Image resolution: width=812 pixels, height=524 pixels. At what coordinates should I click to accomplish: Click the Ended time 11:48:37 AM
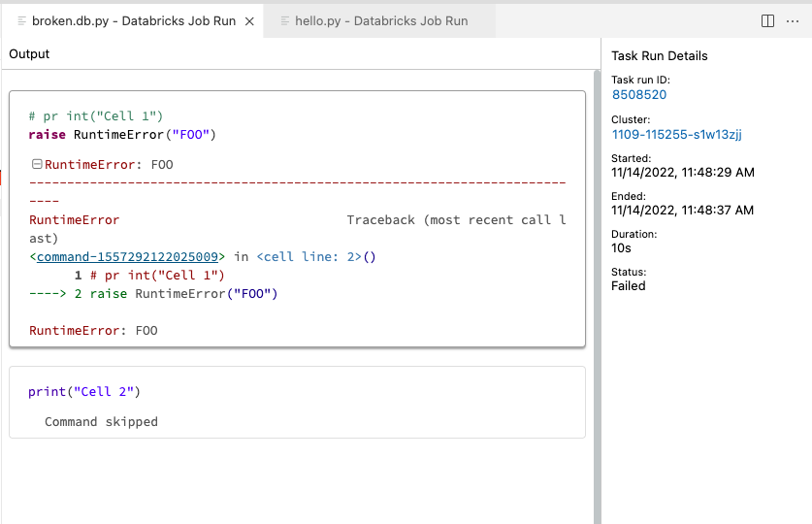point(682,211)
